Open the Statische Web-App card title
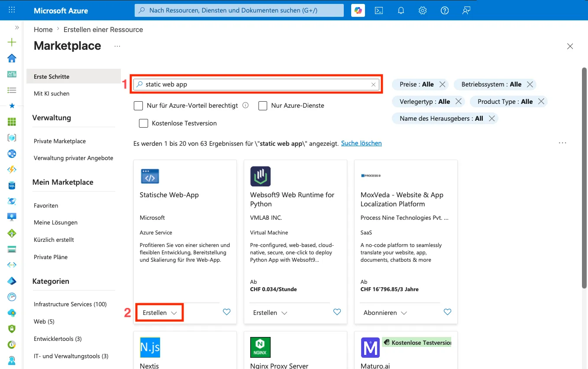Screen dimensions: 588x369 tap(169, 195)
